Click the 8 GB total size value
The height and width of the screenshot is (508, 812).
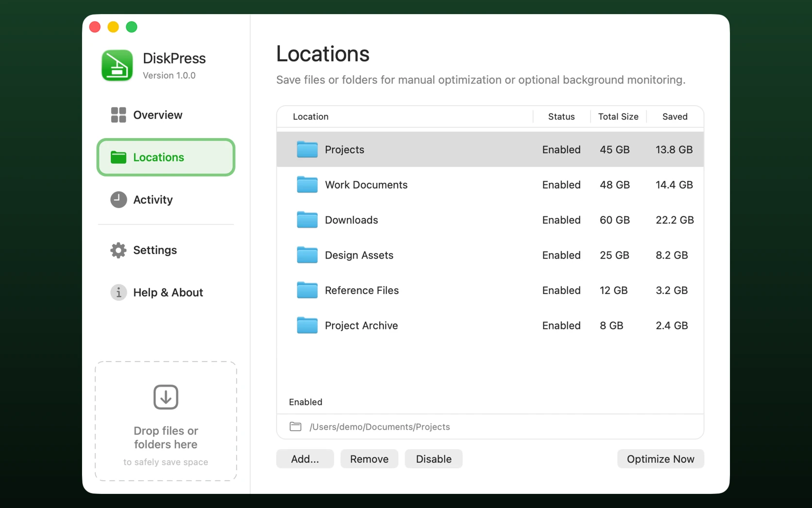click(x=611, y=325)
